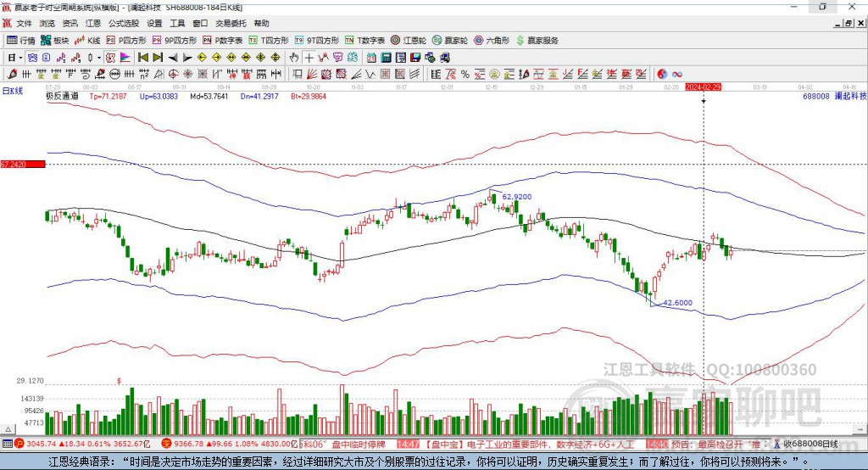Select the n² spacing lines tool

(144, 75)
